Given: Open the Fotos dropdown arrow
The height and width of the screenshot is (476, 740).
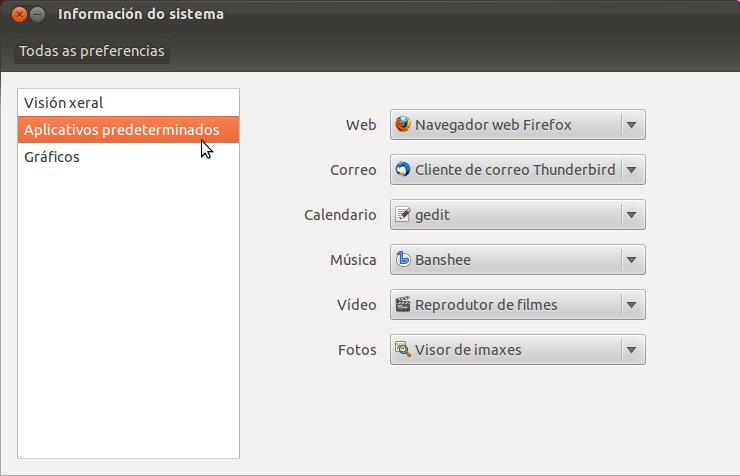Looking at the screenshot, I should point(631,350).
